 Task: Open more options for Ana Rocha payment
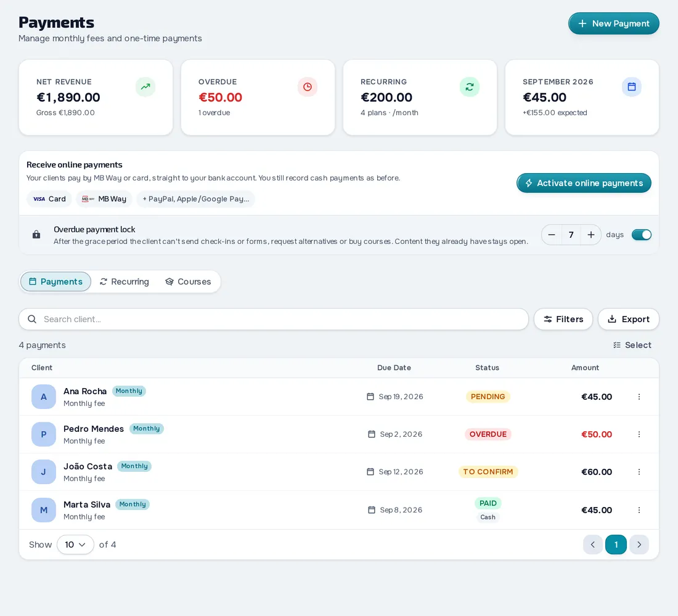639,397
